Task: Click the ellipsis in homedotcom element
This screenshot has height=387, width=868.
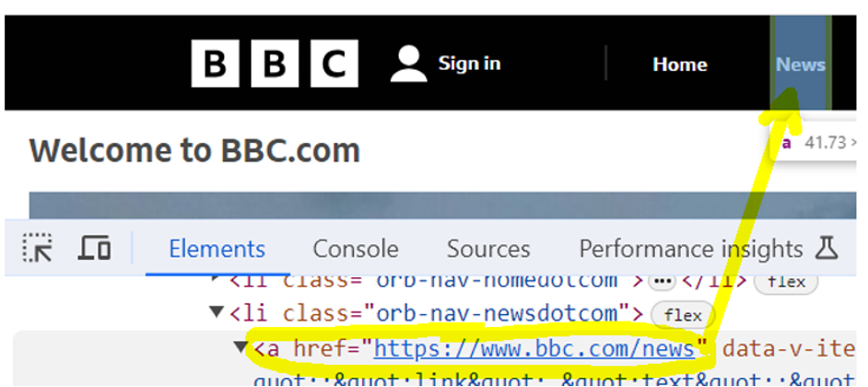Action: (662, 280)
